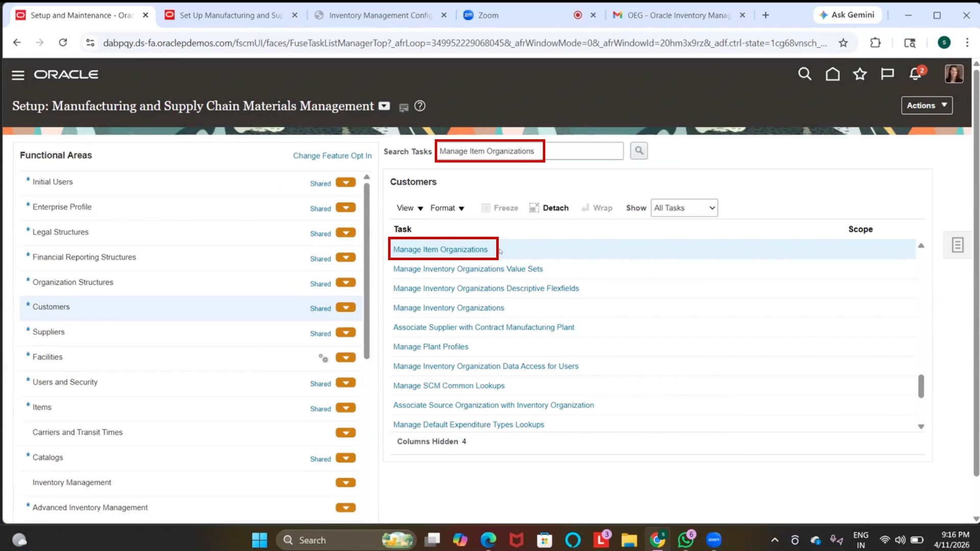Image resolution: width=980 pixels, height=551 pixels.
Task: Click the help question mark icon beside title
Action: (420, 106)
